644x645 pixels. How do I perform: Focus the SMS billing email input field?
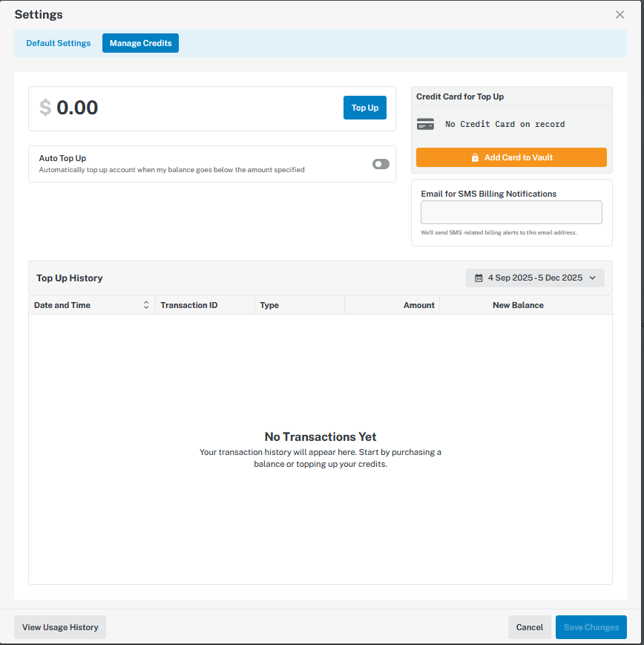[x=511, y=212]
